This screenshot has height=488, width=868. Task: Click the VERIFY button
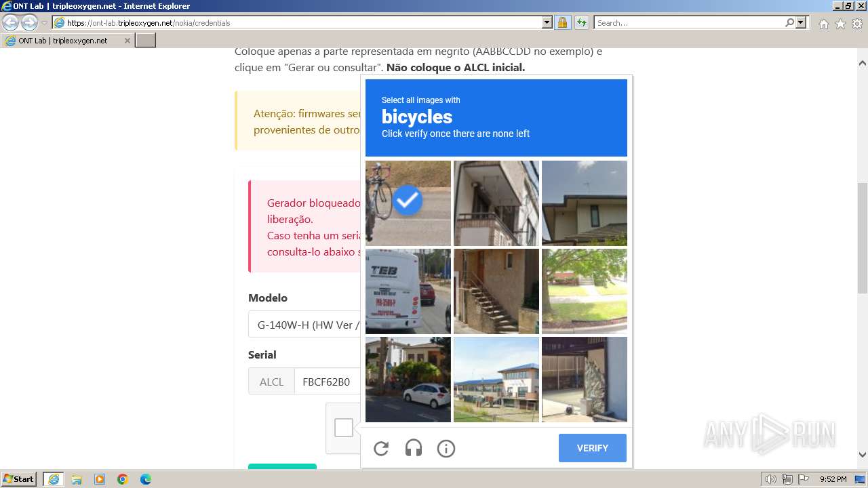593,448
